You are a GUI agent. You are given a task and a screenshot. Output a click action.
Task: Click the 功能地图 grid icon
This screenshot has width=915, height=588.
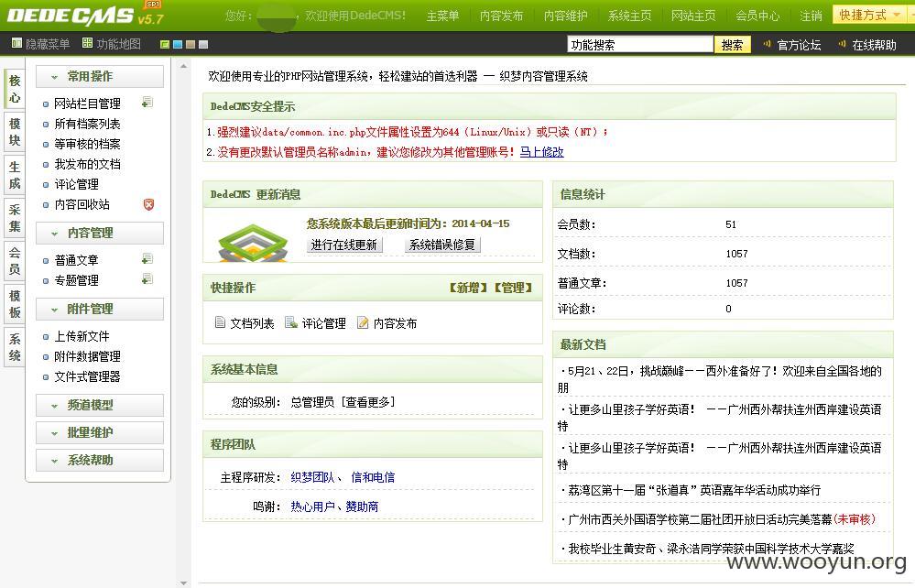pyautogui.click(x=88, y=43)
